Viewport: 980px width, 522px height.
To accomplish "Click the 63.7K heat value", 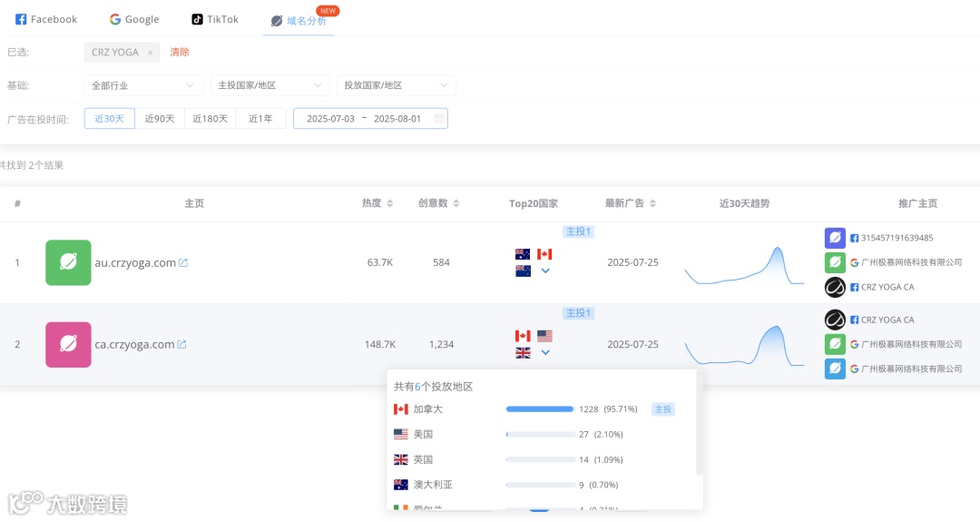I will (380, 262).
